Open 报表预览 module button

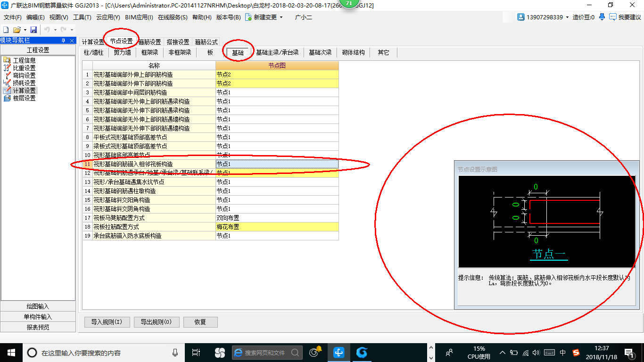[38, 327]
